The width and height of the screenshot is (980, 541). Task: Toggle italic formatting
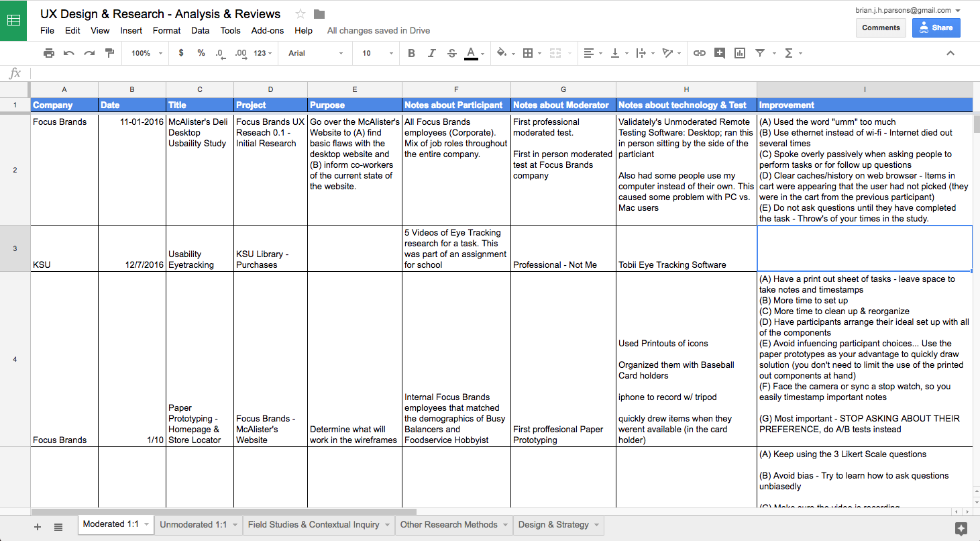click(431, 53)
